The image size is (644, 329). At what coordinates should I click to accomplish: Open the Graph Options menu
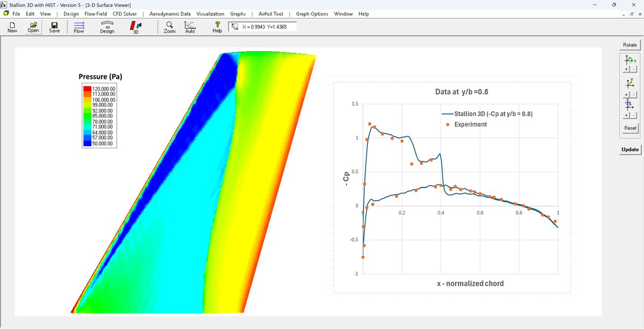[x=312, y=13]
